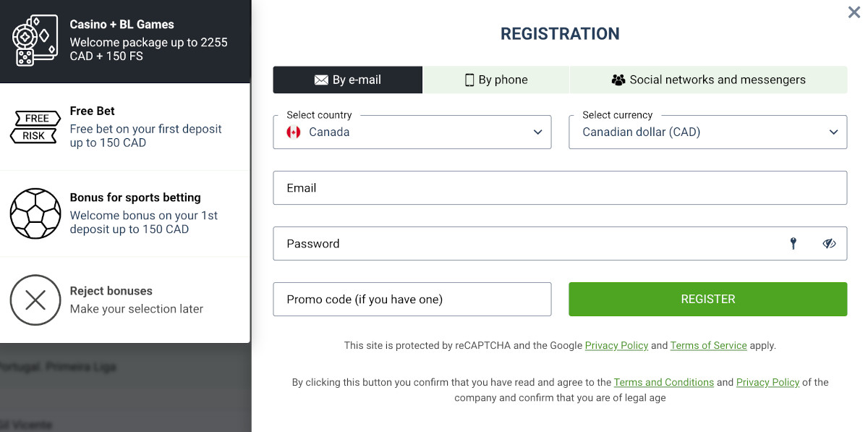The image size is (868, 432).
Task: Click the reCAPTCHA Privacy Policy link
Action: 616,346
